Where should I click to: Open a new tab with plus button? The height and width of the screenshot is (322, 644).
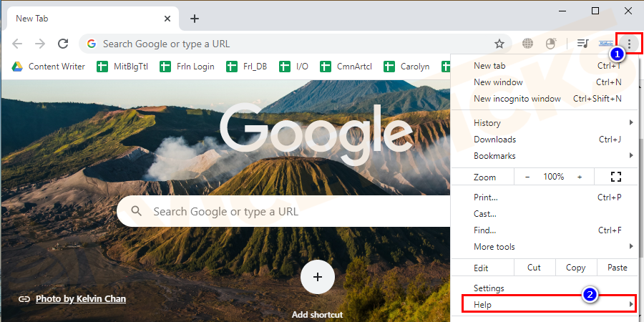pyautogui.click(x=195, y=19)
